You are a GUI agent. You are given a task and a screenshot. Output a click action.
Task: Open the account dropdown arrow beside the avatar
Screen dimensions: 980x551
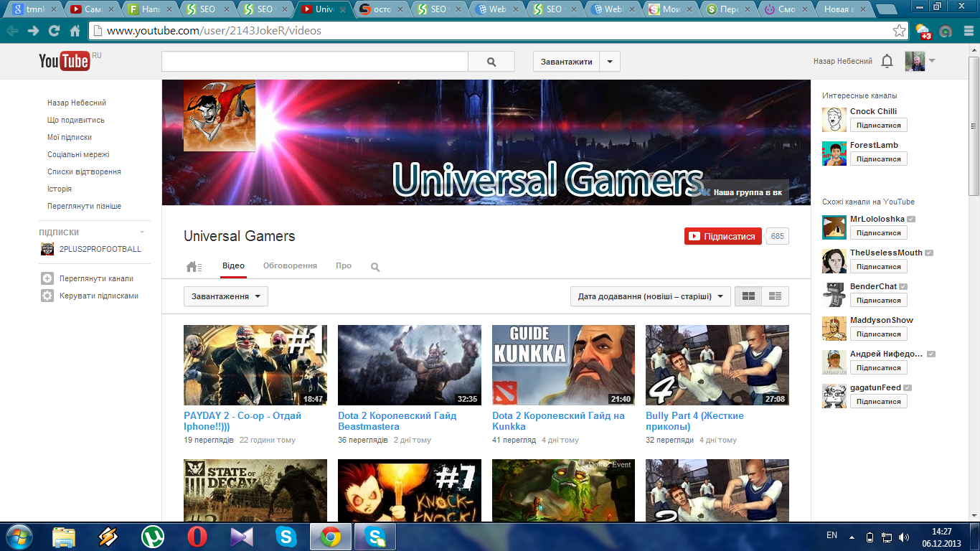(x=932, y=61)
